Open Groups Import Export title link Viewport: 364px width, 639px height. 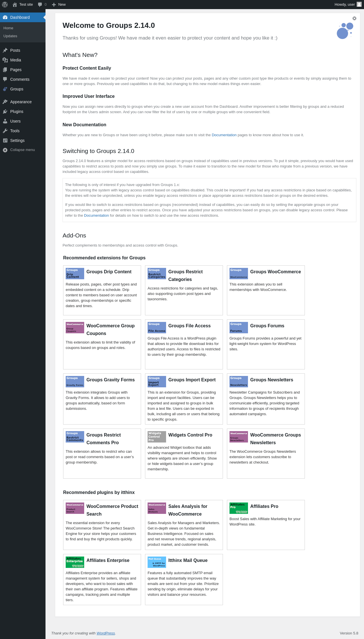tap(192, 380)
